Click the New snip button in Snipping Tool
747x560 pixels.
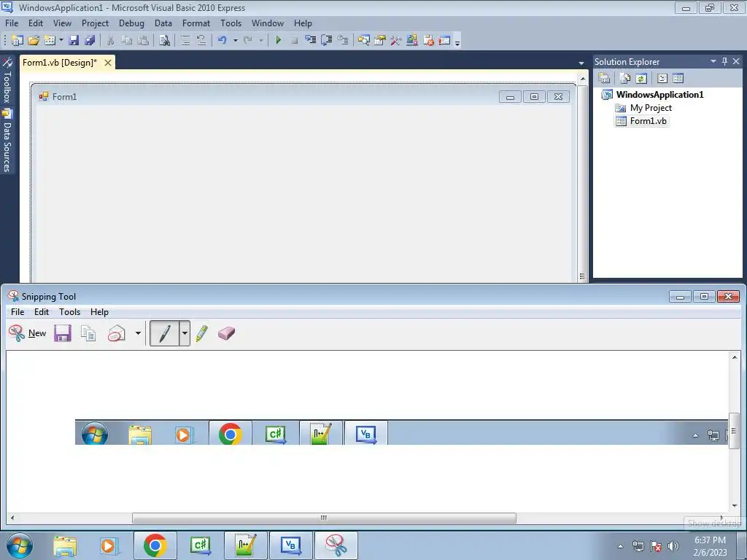28,332
